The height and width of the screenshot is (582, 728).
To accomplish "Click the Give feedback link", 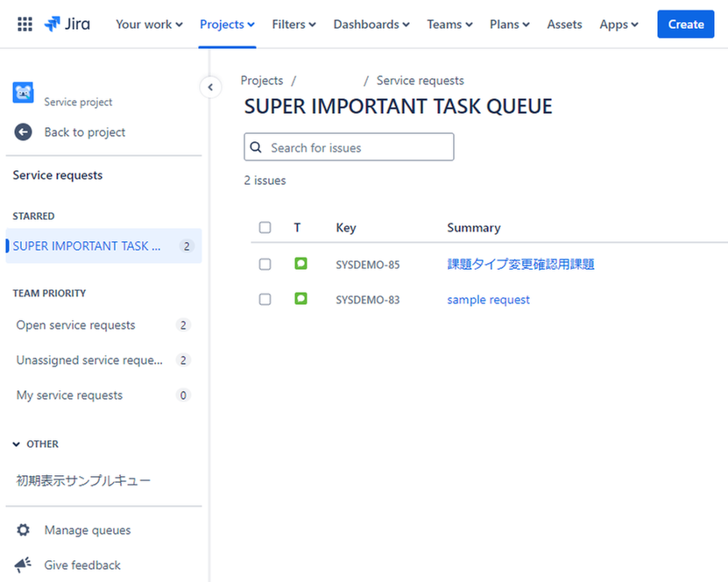I will (82, 564).
